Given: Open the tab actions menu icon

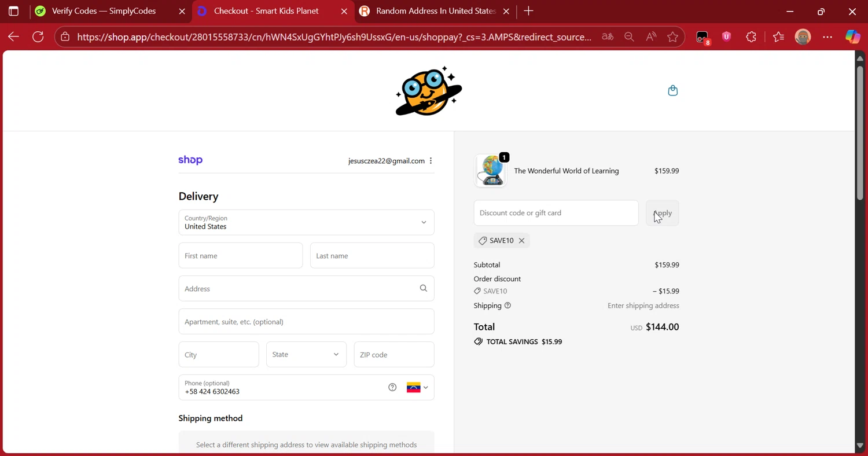Looking at the screenshot, I should click(x=13, y=11).
